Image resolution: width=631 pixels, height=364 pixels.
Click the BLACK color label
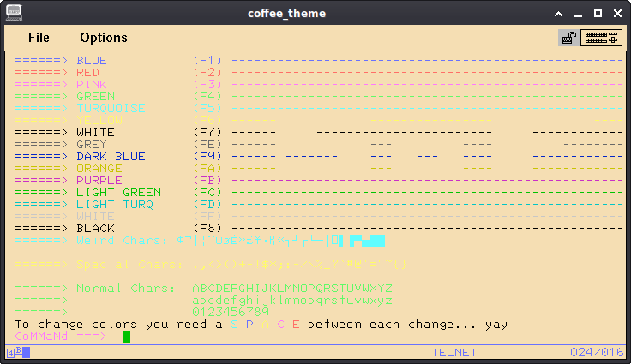tap(96, 229)
